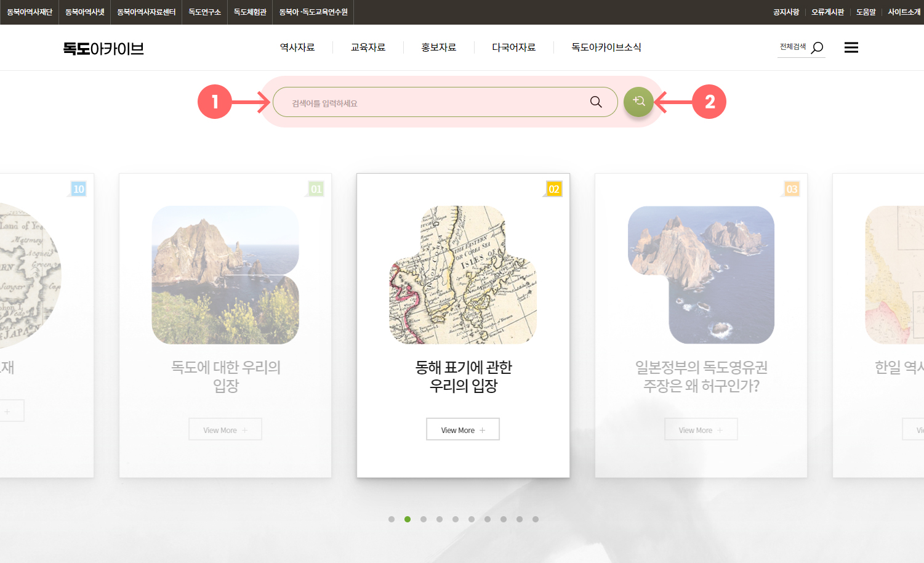Open the hamburger menu
The image size is (924, 563).
(x=851, y=47)
